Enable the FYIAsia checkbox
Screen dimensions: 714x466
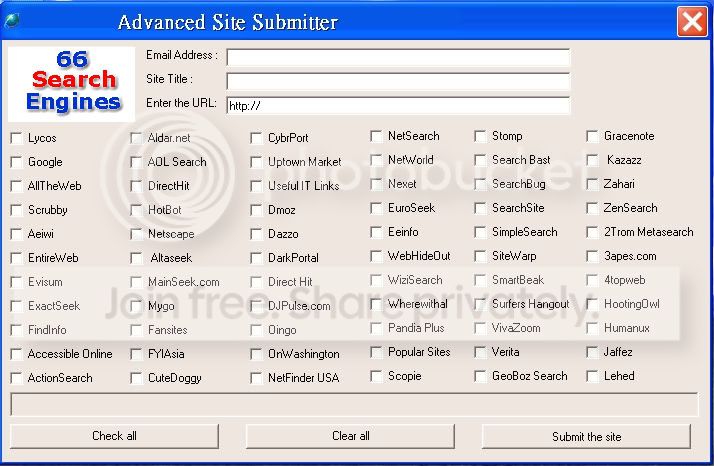pos(136,354)
